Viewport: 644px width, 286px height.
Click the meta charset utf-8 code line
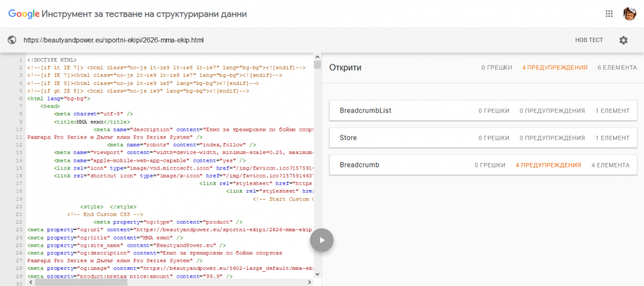pyautogui.click(x=93, y=114)
